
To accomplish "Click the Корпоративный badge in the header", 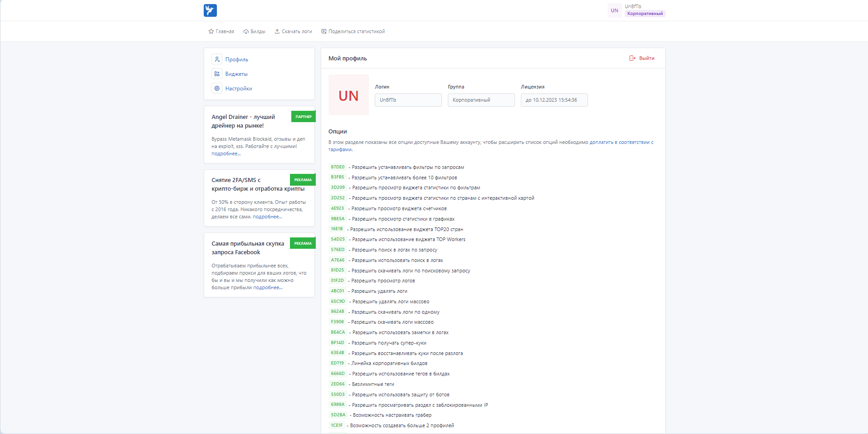I will [645, 14].
